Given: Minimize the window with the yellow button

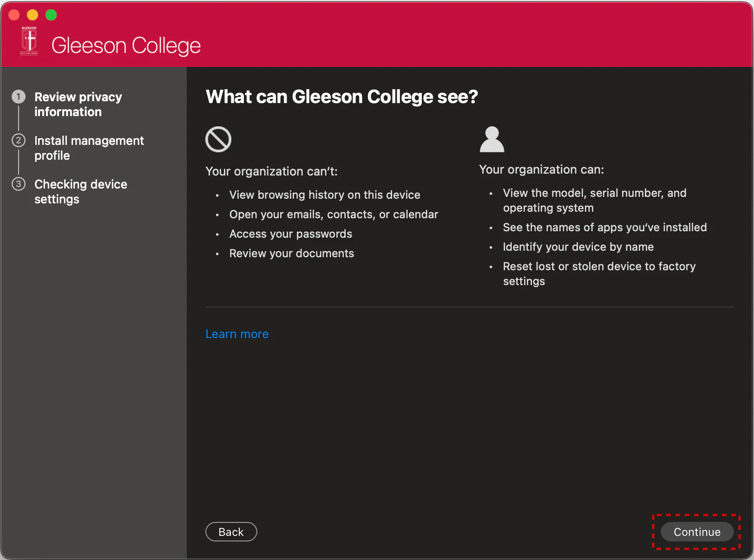Looking at the screenshot, I should point(33,15).
